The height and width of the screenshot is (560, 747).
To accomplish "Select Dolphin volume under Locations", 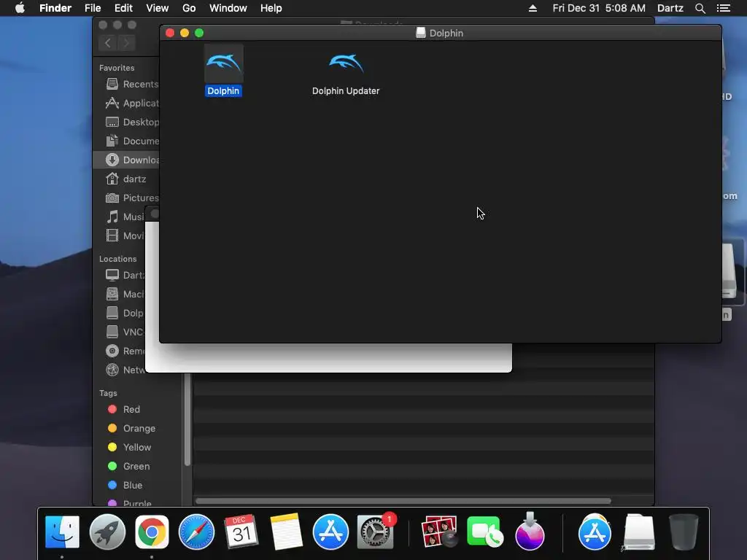I will pyautogui.click(x=125, y=314).
